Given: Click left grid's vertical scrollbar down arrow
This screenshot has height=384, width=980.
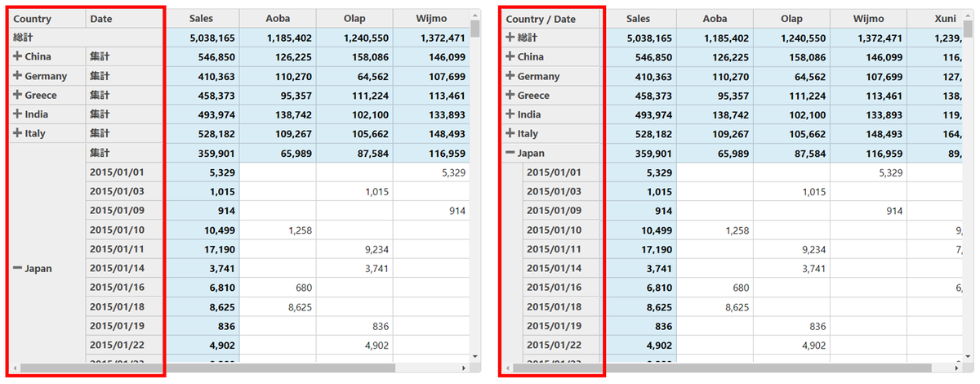Looking at the screenshot, I should point(475,356).
